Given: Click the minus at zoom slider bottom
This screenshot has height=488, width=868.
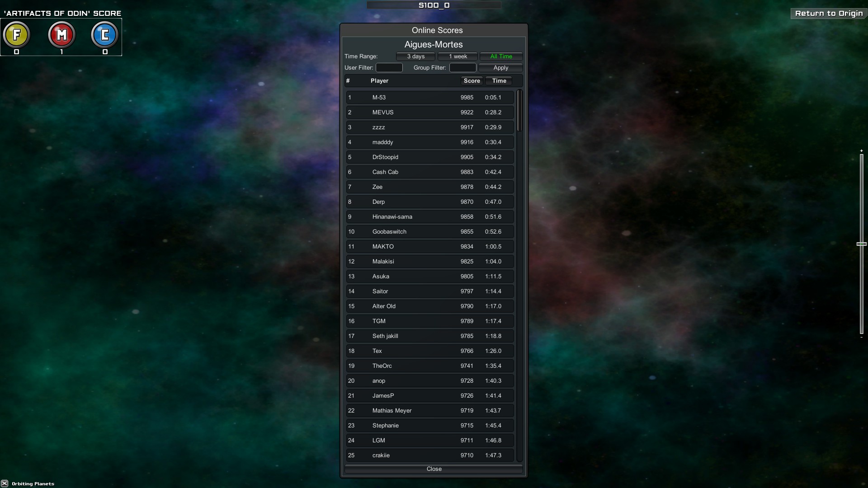Looking at the screenshot, I should pyautogui.click(x=861, y=338).
